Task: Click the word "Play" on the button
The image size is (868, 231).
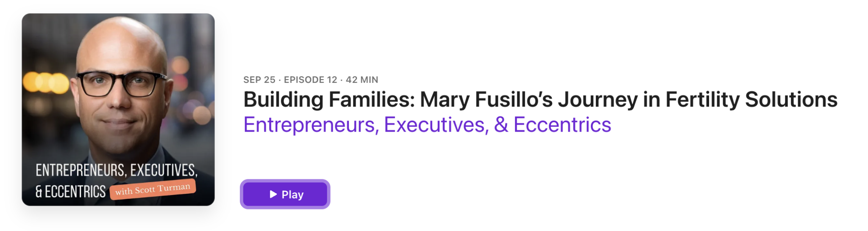Action: click(292, 195)
